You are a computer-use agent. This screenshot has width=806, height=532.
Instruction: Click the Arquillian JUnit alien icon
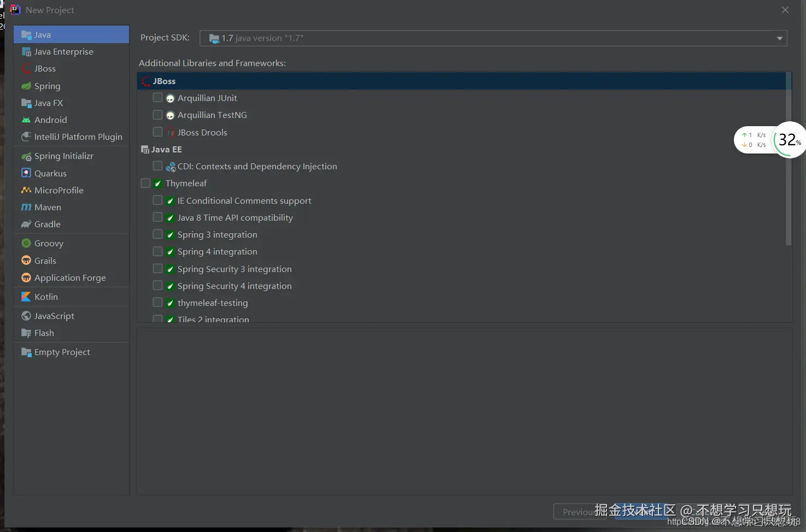click(170, 98)
